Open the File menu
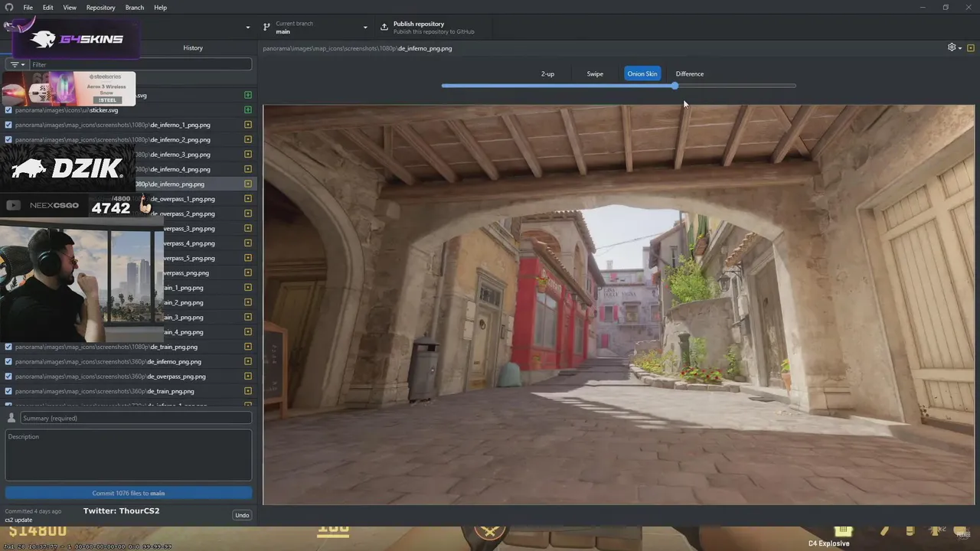 point(28,8)
